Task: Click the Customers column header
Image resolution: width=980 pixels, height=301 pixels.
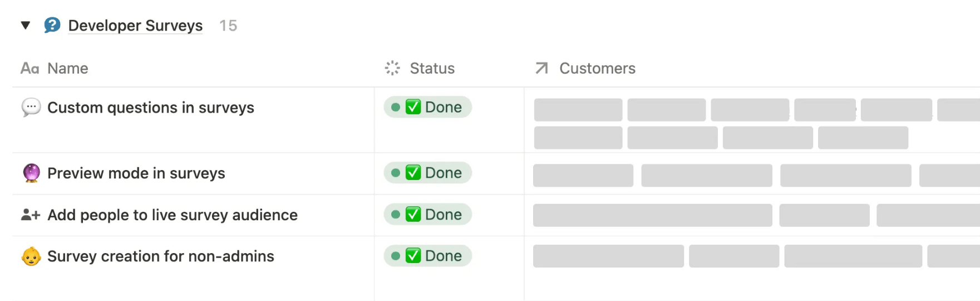Action: pos(597,69)
